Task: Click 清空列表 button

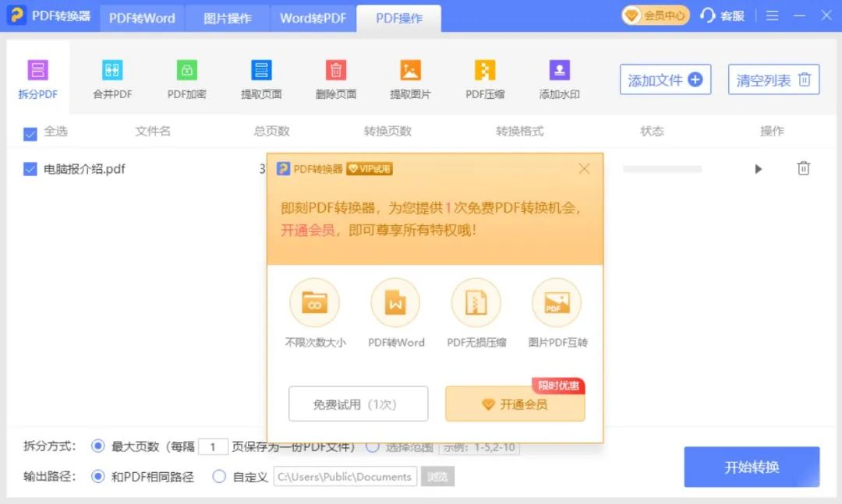Action: [x=774, y=79]
